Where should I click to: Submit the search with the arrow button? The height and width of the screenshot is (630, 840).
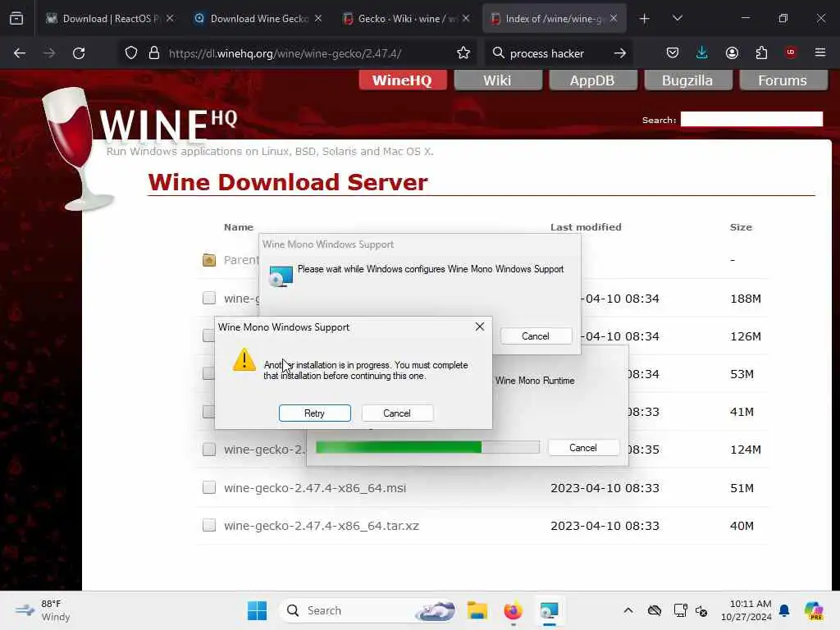coord(620,53)
